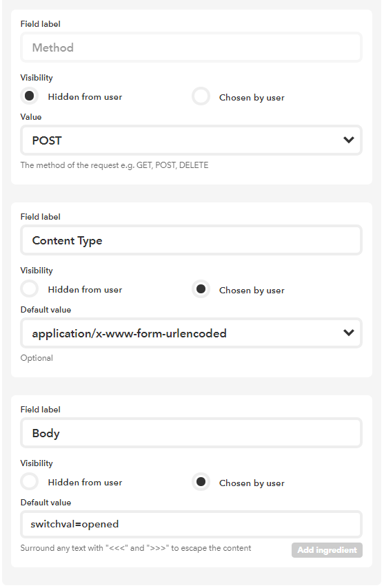The image size is (384, 588).
Task: Click the Body field label input
Action: point(191,433)
